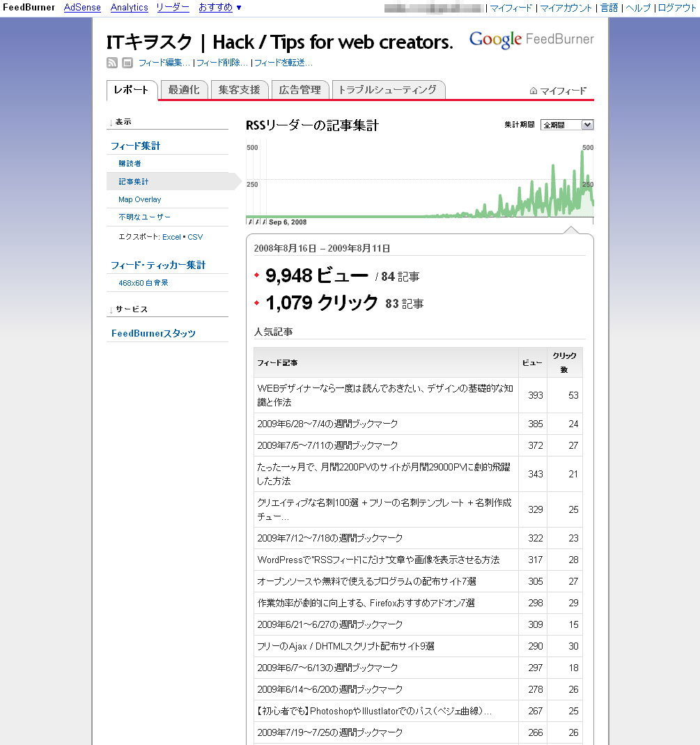The height and width of the screenshot is (745, 700).
Task: Go to the トラブルシューティング tab
Action: pos(387,90)
